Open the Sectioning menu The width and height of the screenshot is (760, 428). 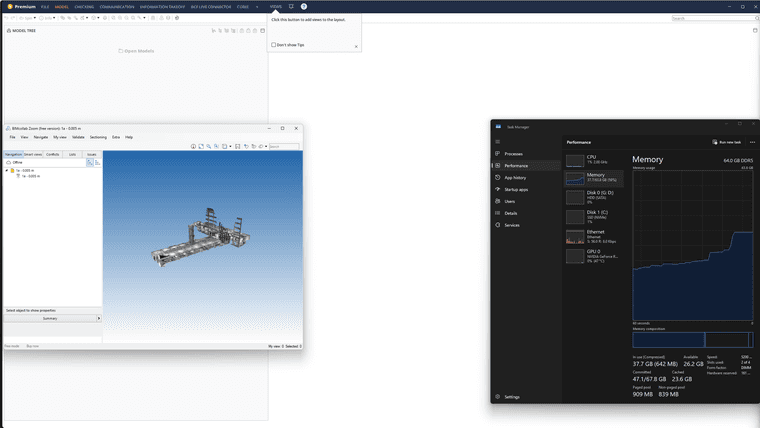98,137
